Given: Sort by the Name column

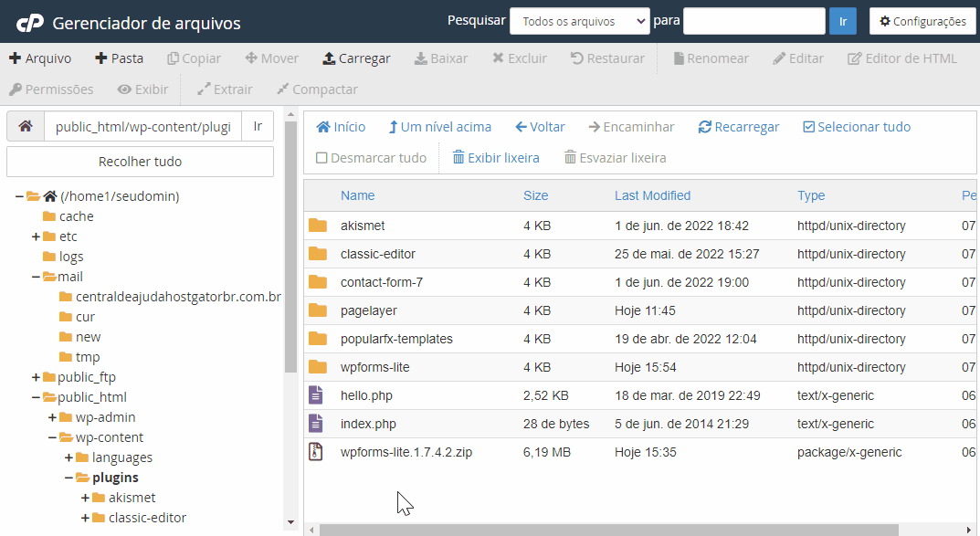Looking at the screenshot, I should 357,195.
